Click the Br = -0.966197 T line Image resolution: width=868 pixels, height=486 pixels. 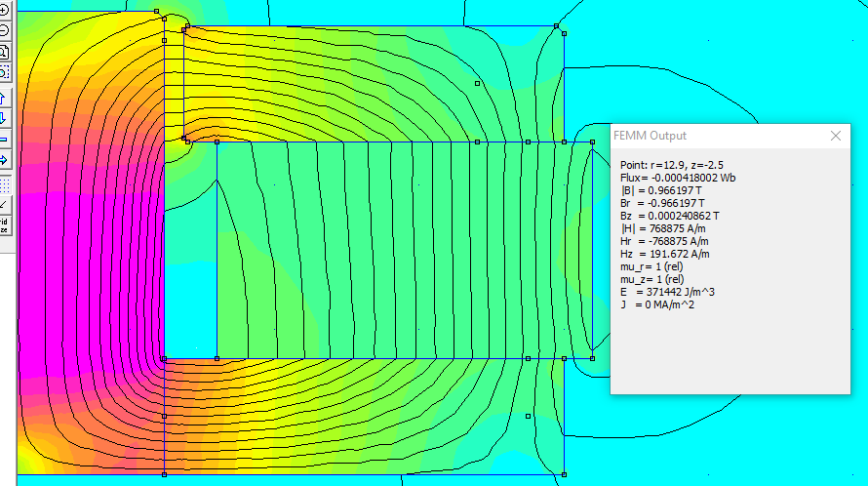[662, 203]
